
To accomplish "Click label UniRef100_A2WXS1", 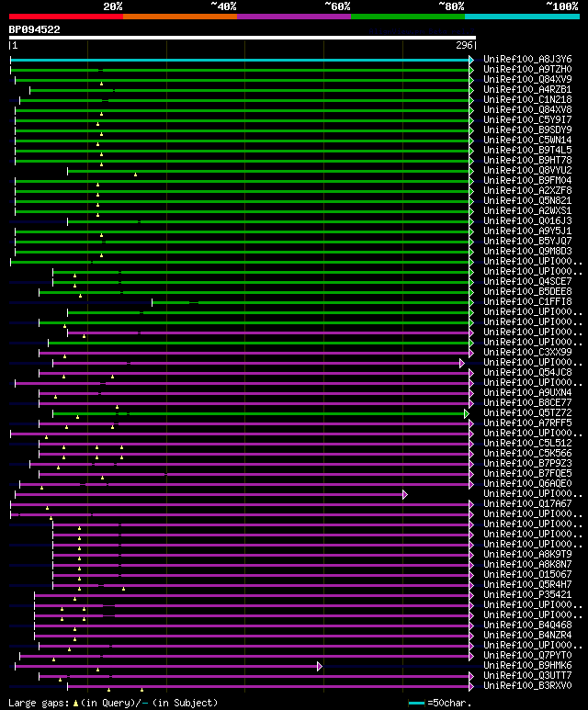I will tap(527, 211).
